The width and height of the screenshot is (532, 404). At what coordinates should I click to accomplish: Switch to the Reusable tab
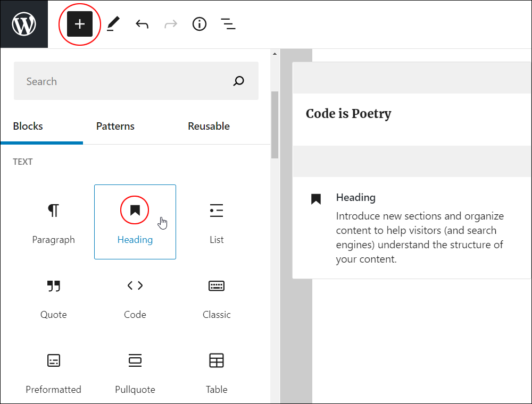pyautogui.click(x=209, y=126)
